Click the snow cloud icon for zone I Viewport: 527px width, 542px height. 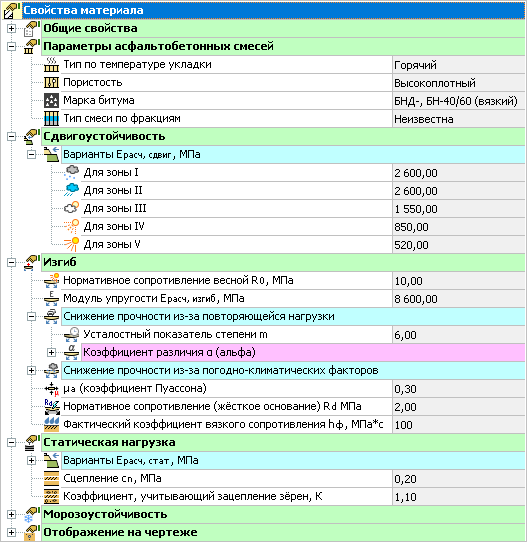click(x=72, y=172)
